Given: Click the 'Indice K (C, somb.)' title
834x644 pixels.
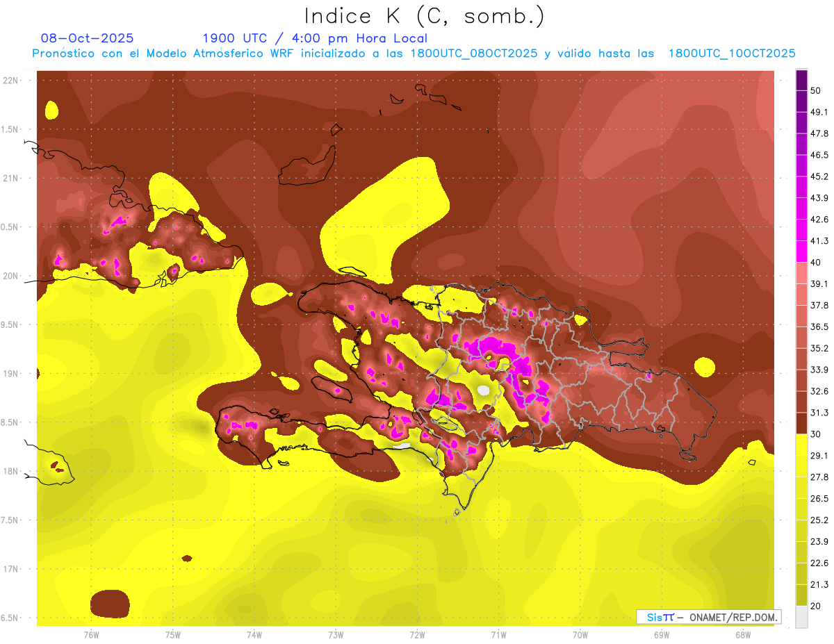Looking at the screenshot, I should pyautogui.click(x=425, y=16).
